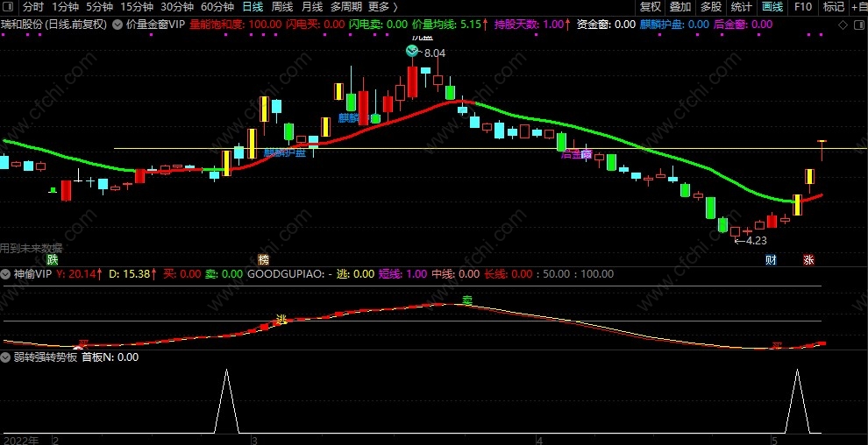Click the 后金窗: 0.00 header value
This screenshot has width=868, height=445.
743,25
